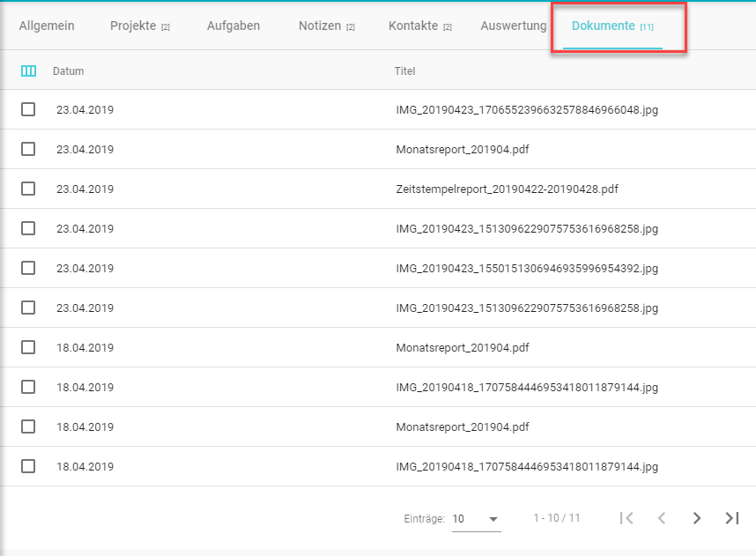The image size is (756, 556).
Task: Go to the previous page of entries
Action: click(662, 518)
